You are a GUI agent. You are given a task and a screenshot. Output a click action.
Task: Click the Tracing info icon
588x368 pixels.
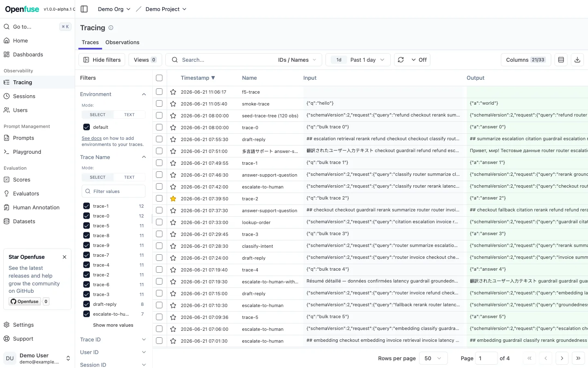(x=111, y=28)
